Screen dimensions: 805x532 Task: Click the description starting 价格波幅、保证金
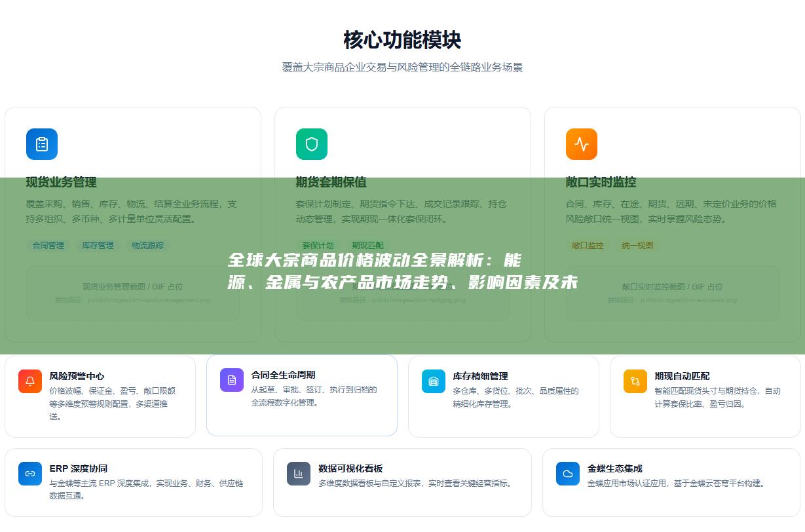pyautogui.click(x=113, y=404)
